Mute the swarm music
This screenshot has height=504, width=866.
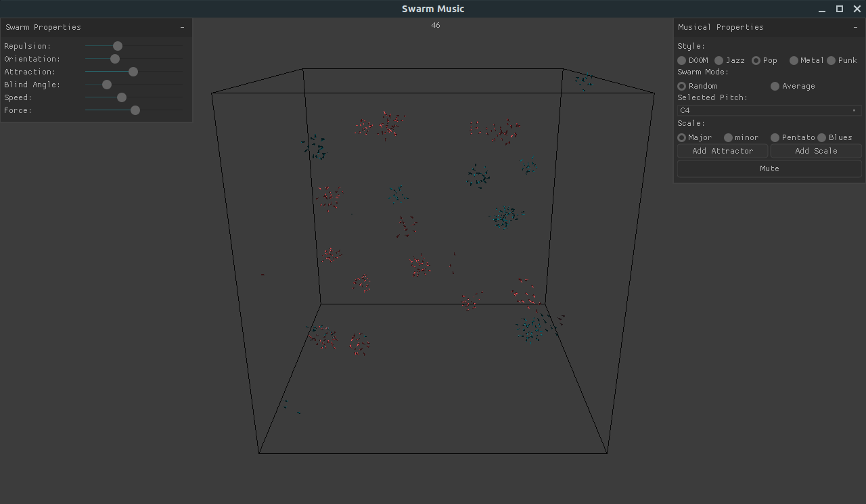pyautogui.click(x=769, y=168)
